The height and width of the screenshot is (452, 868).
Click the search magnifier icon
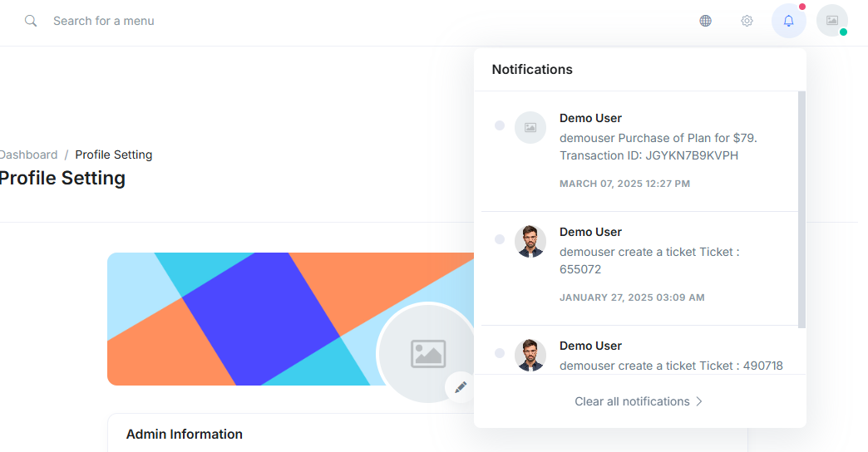click(x=31, y=21)
